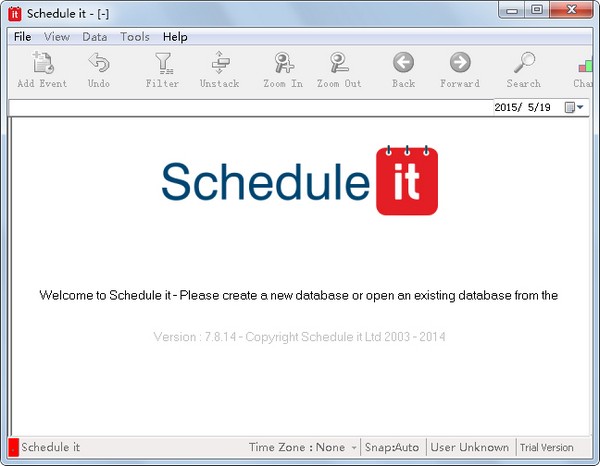Click the Trial Version status label

click(x=547, y=448)
